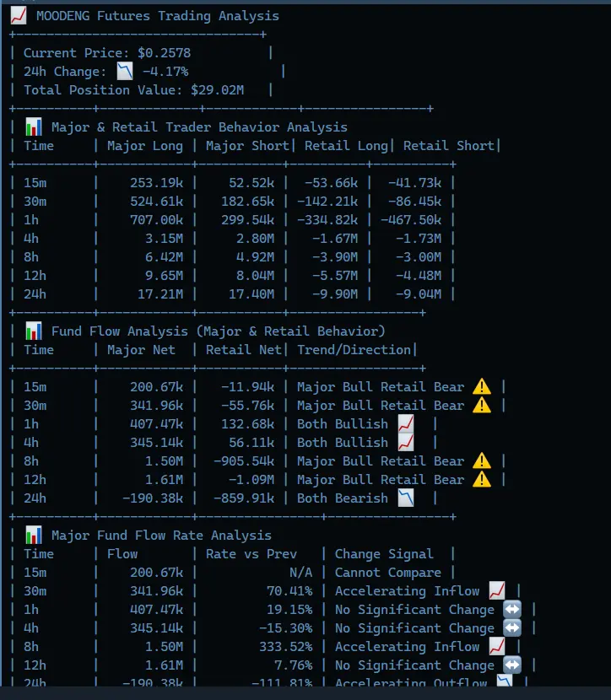Select the 3.15M Major Long value
Screen dimensions: 611x700
pyautogui.click(x=165, y=239)
